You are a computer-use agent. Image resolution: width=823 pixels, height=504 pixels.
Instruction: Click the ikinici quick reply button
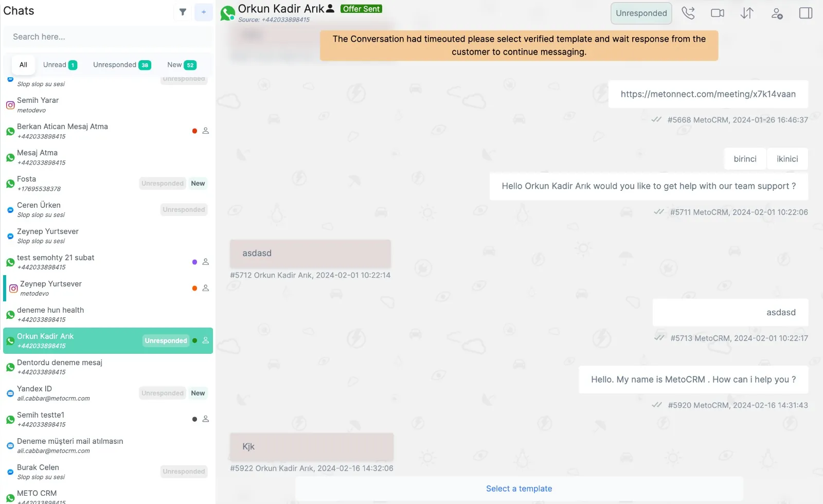point(788,159)
